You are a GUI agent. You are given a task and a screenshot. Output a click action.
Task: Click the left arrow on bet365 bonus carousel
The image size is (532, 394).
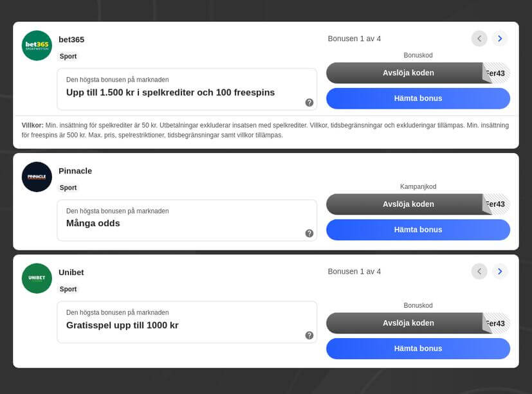pos(479,38)
